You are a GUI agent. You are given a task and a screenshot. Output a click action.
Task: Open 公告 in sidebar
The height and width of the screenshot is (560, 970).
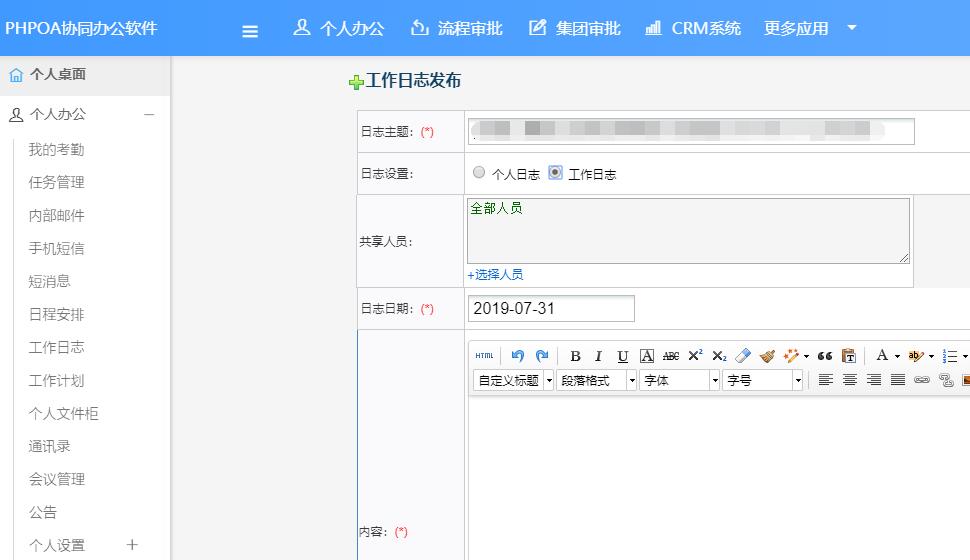coord(43,512)
